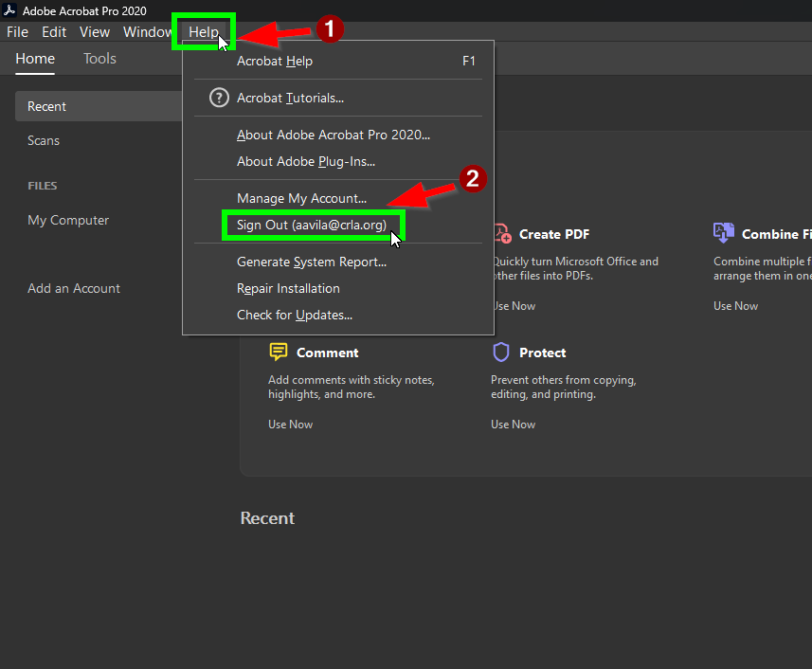
Task: Click Check for Updates
Action: (338, 316)
